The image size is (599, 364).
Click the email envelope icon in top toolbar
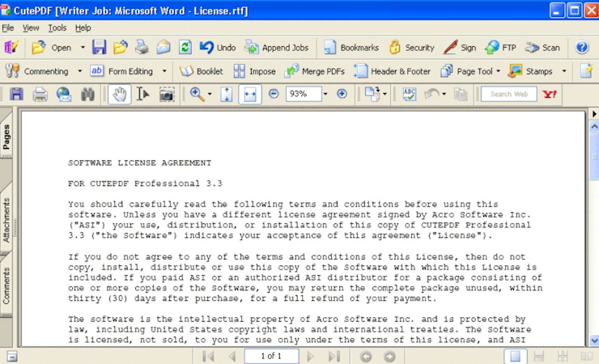164,48
